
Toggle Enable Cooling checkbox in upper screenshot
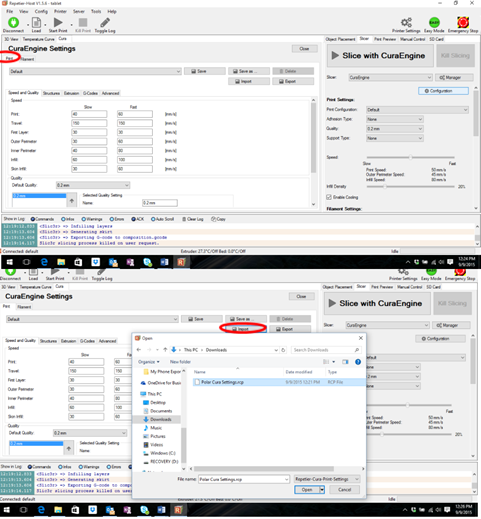pyautogui.click(x=329, y=197)
